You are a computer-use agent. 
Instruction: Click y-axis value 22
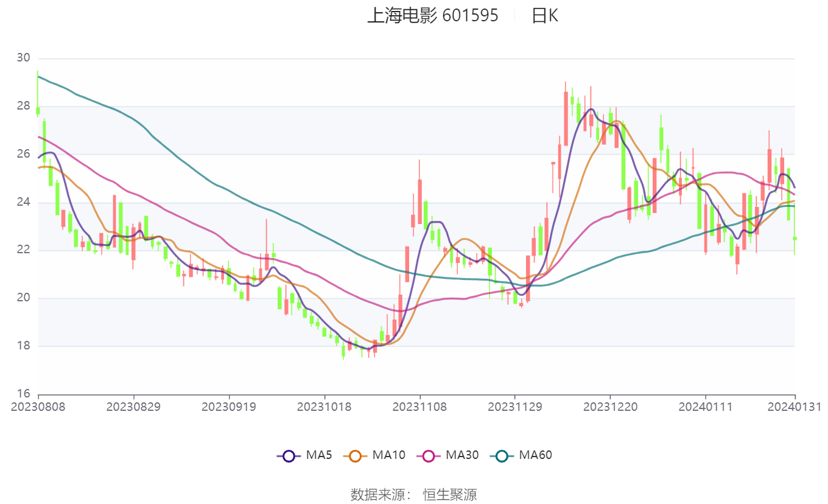[23, 250]
